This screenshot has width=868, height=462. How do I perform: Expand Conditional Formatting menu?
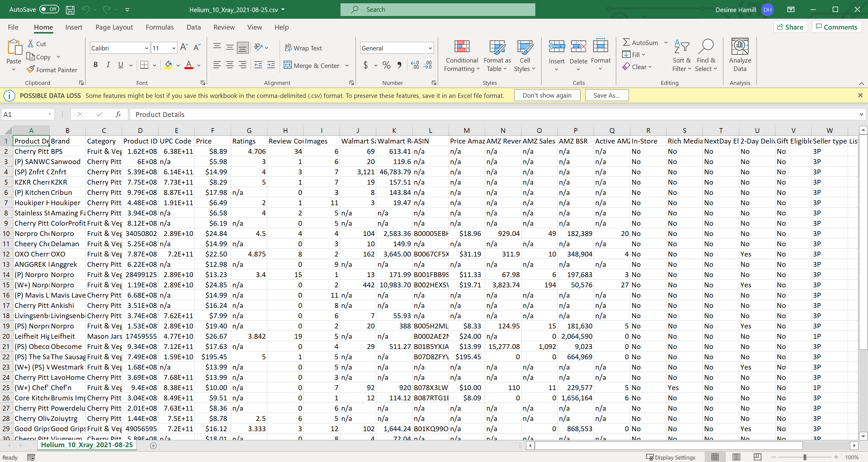click(462, 55)
